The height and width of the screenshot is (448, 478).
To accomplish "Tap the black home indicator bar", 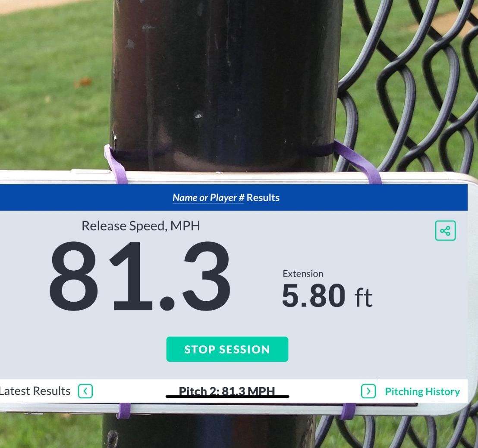I will pos(227,397).
